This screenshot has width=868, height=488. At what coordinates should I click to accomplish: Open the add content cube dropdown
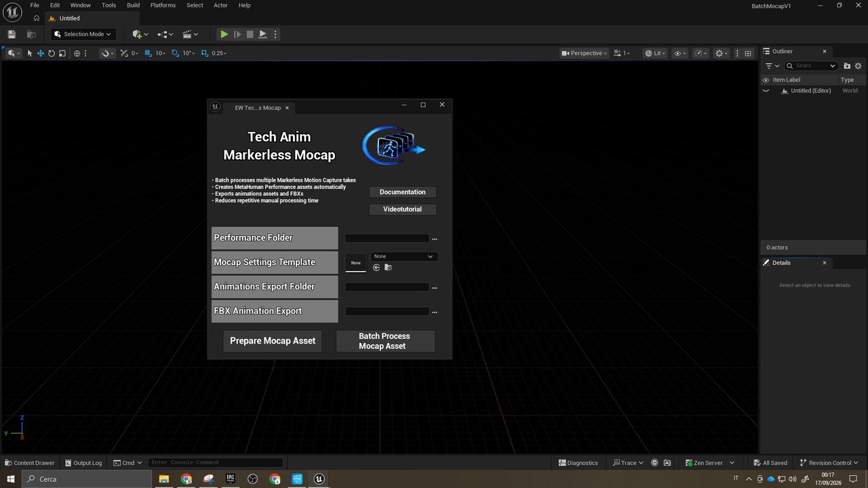[140, 34]
